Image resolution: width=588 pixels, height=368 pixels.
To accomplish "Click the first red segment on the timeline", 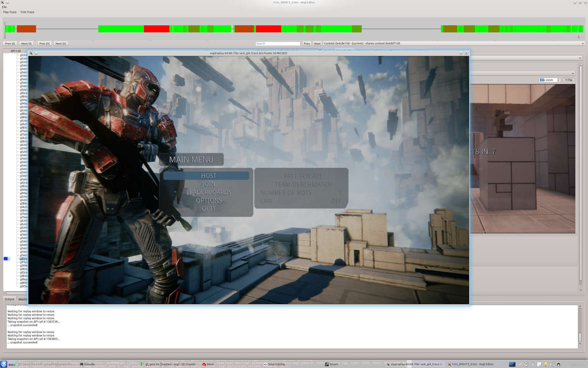I will tap(157, 29).
